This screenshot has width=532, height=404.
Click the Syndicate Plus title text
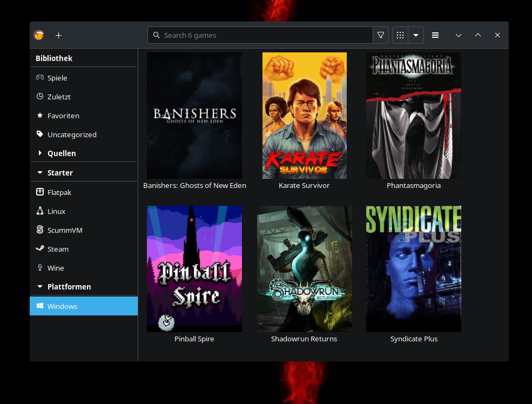point(414,339)
